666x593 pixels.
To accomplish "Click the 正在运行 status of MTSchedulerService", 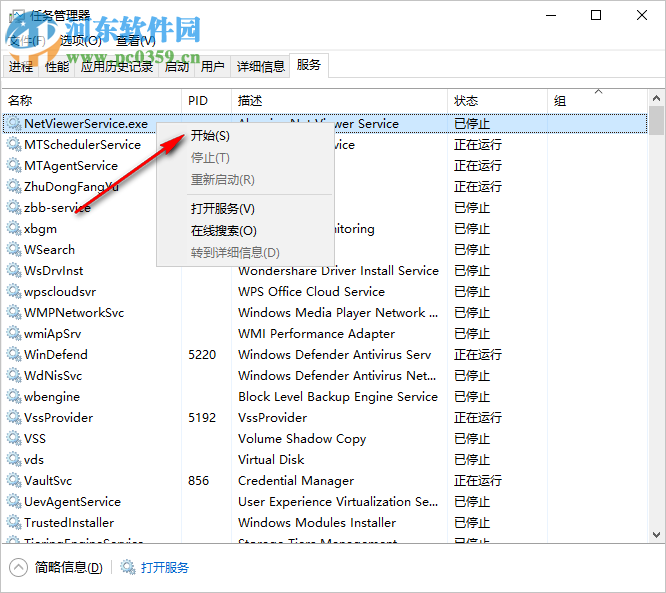I will (x=478, y=144).
